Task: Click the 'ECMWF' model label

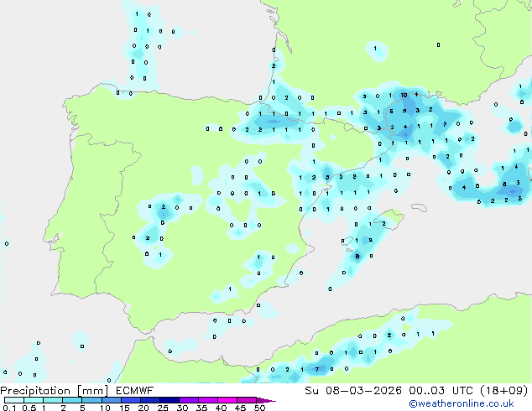Action: 135,391
